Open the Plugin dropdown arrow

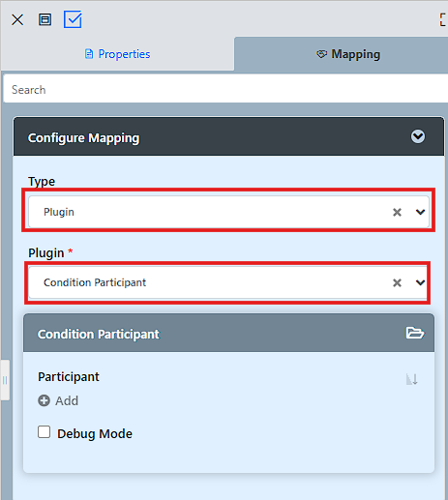coord(420,282)
